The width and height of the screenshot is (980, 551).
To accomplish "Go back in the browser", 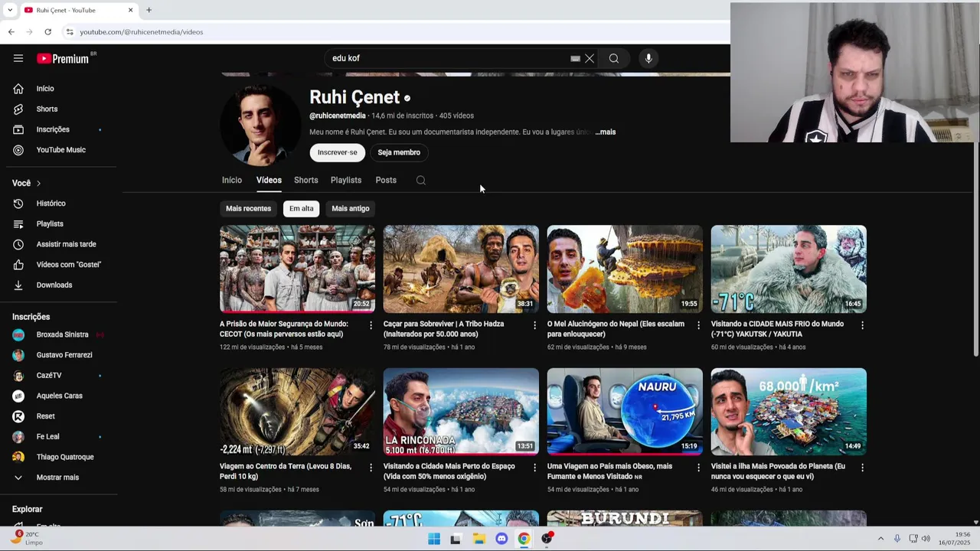I will click(11, 32).
